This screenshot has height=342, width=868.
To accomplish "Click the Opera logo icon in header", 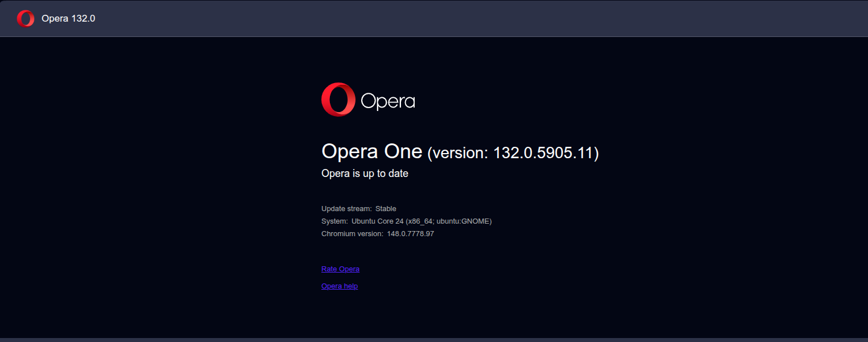I will pos(26,19).
